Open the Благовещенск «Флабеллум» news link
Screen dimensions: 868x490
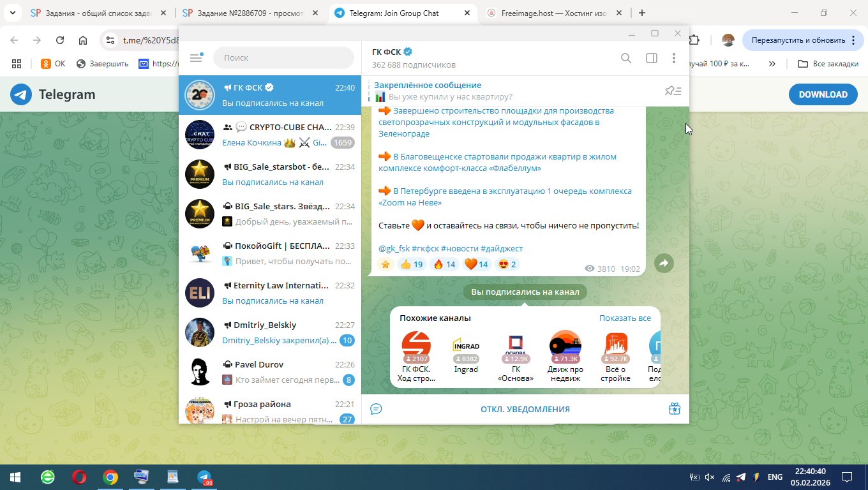498,162
